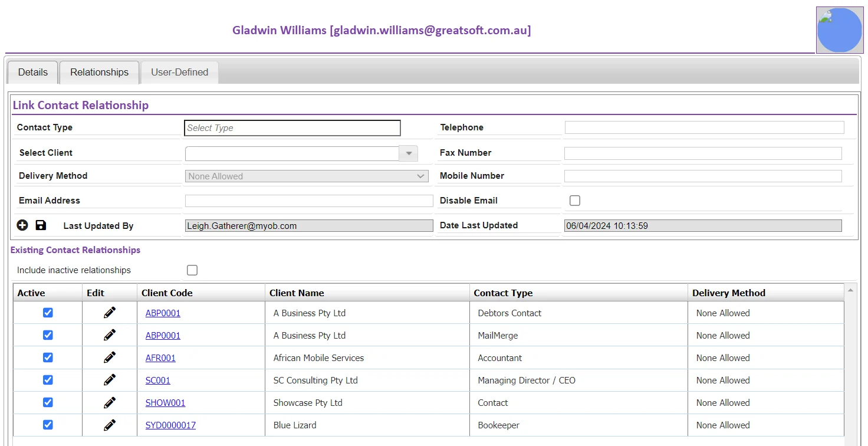Click pencil icon for African Mobile Services

(110, 358)
